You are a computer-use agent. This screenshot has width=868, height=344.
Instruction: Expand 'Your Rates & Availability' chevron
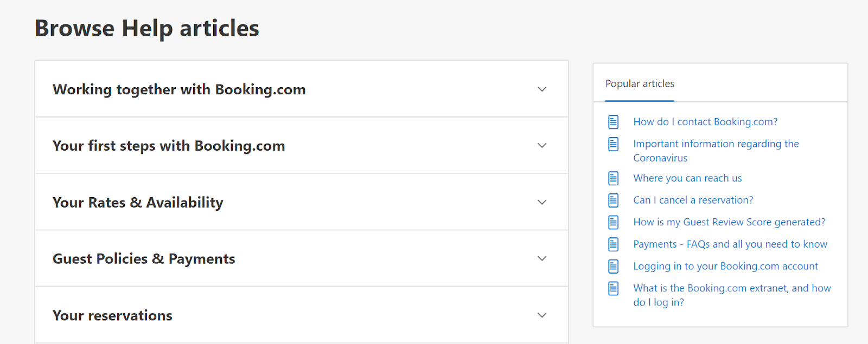[x=541, y=203]
